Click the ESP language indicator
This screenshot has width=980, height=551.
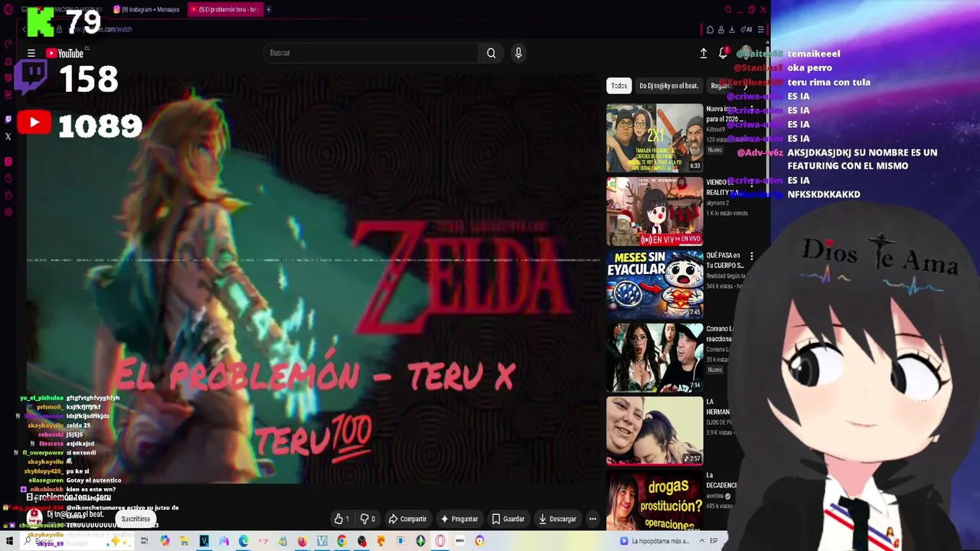pyautogui.click(x=714, y=541)
